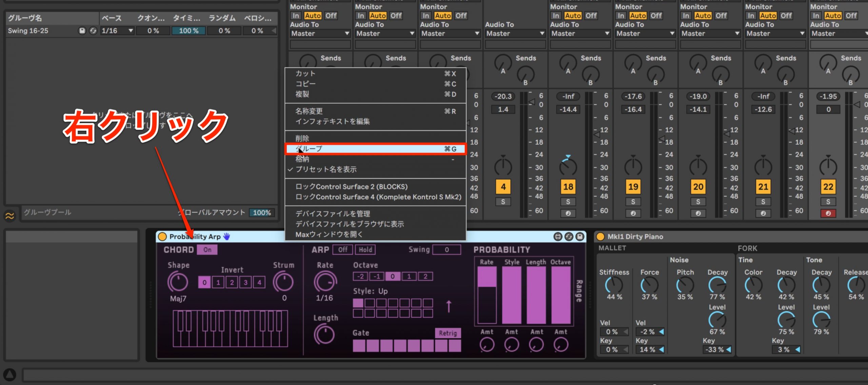Solo track 18 with its S button
The image size is (868, 385).
point(568,202)
